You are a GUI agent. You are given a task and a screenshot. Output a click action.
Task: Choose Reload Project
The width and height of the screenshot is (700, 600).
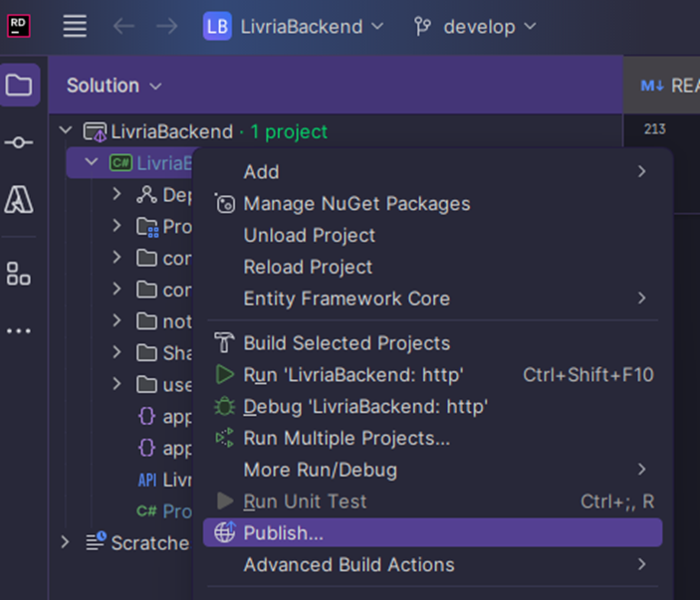(x=432, y=267)
